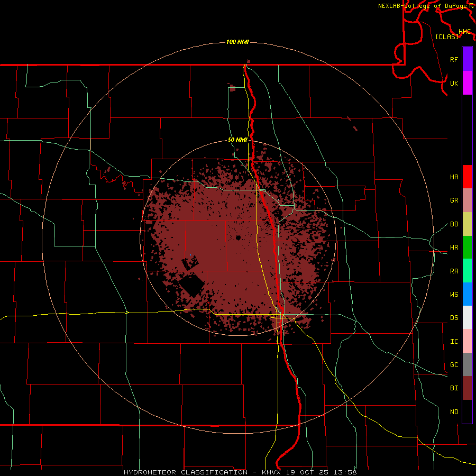Click the KMVX station identifier
This screenshot has height=476, width=476.
click(272, 472)
